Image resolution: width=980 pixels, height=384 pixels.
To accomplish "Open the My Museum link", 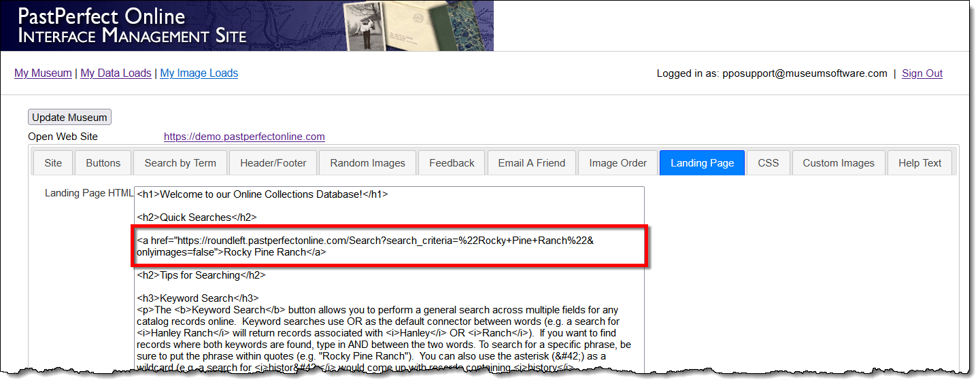I will click(43, 73).
